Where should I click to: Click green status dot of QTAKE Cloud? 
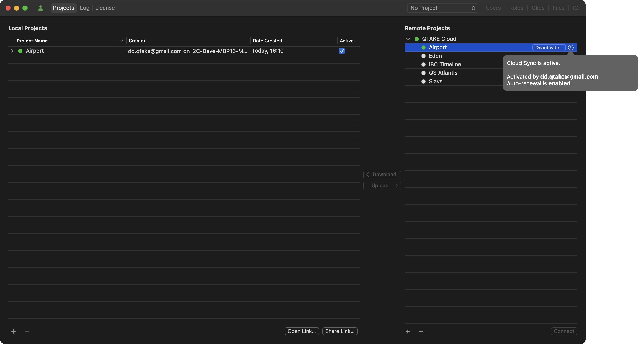pos(417,39)
